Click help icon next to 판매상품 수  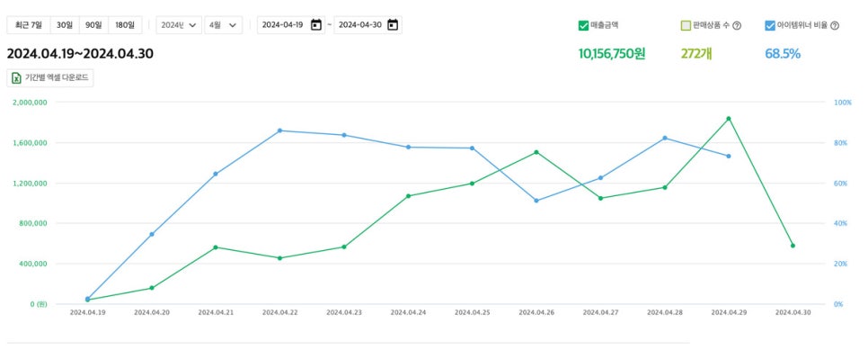(737, 25)
